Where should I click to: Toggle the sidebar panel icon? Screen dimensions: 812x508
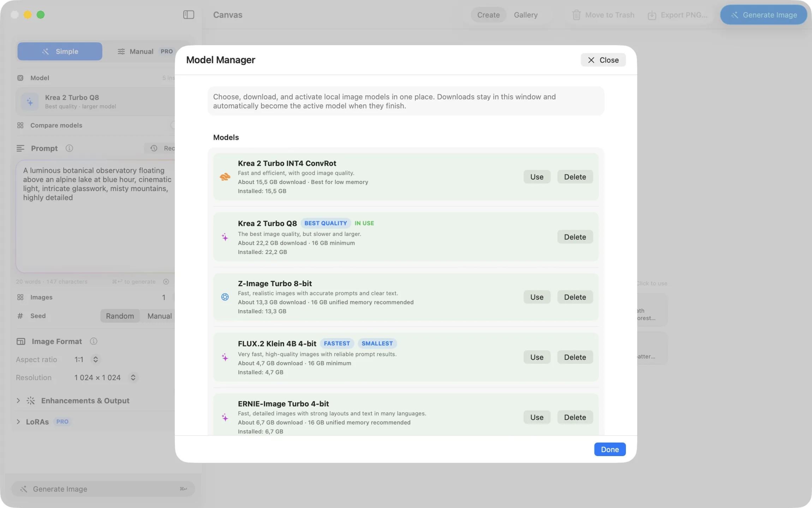pos(189,15)
